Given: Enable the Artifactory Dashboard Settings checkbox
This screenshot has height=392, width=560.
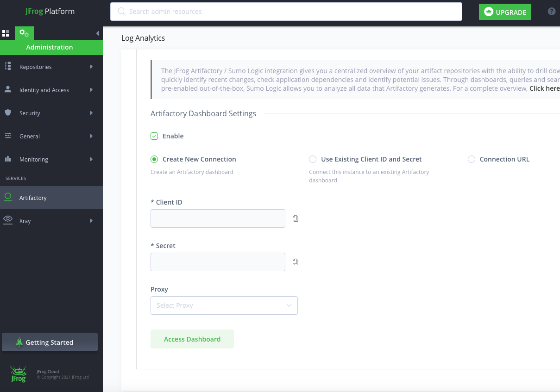Looking at the screenshot, I should coord(154,136).
